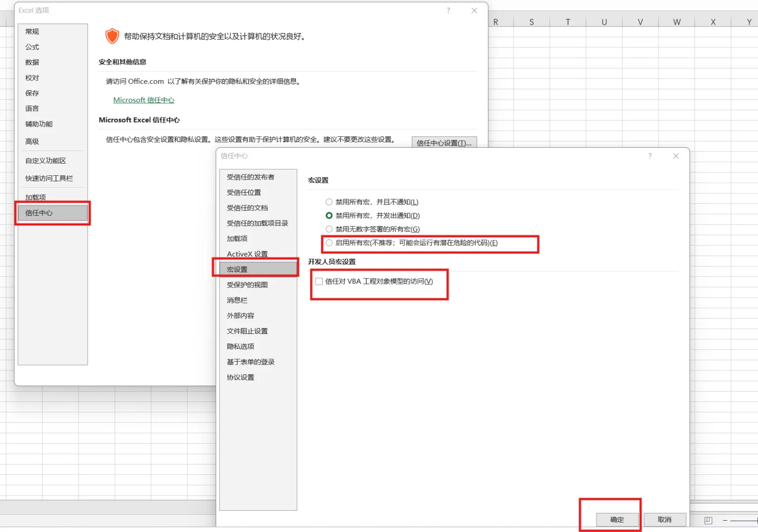Click the help icon in 信任中心 dialog

click(x=650, y=156)
